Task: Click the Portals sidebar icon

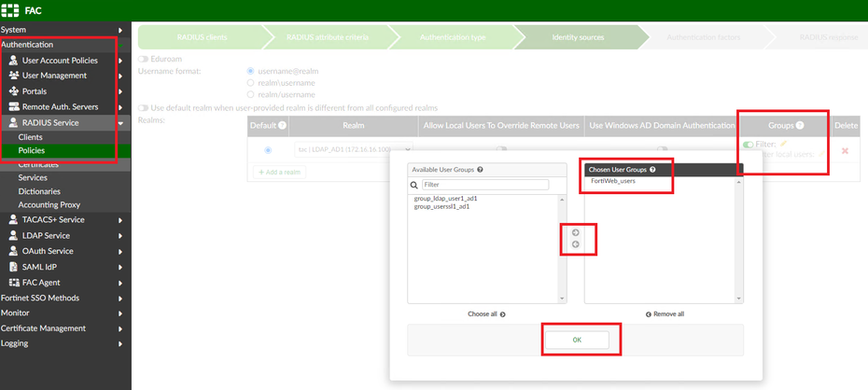Action: tap(13, 91)
